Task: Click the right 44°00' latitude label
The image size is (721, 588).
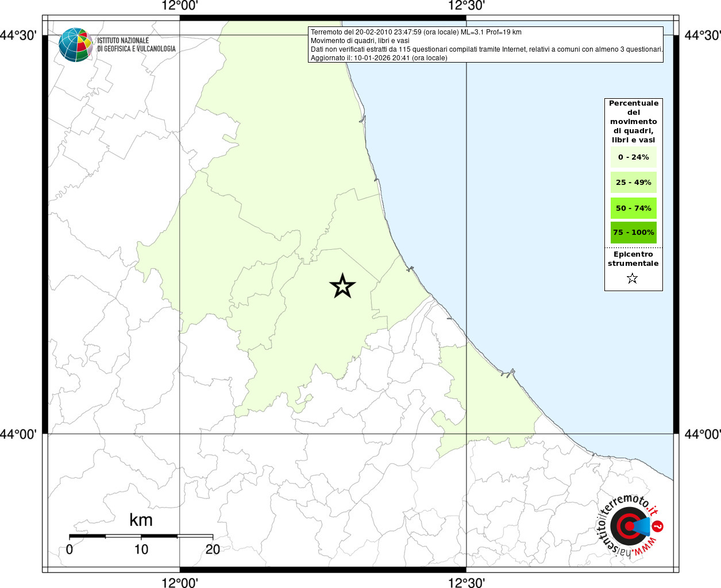Action: (703, 434)
